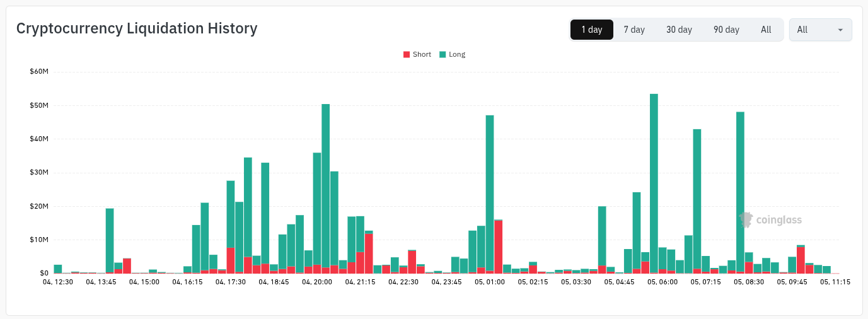868x319 pixels.
Task: Switch to the 30 day range
Action: click(x=679, y=30)
